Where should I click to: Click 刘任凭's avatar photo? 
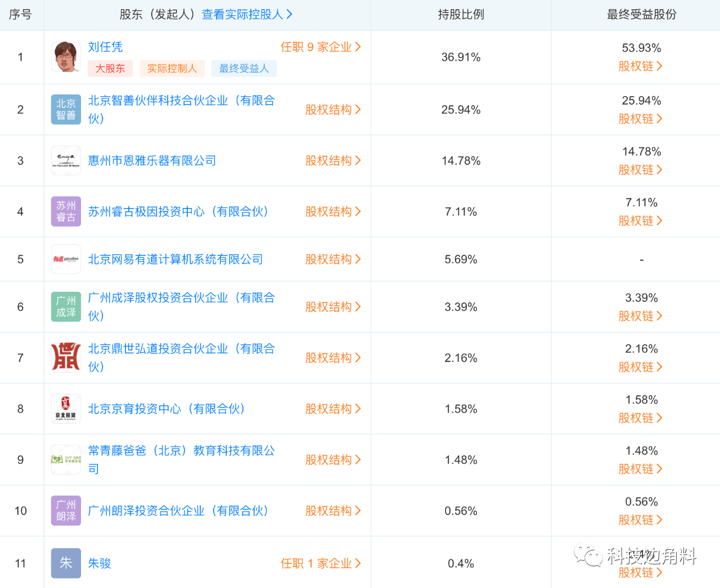66,57
